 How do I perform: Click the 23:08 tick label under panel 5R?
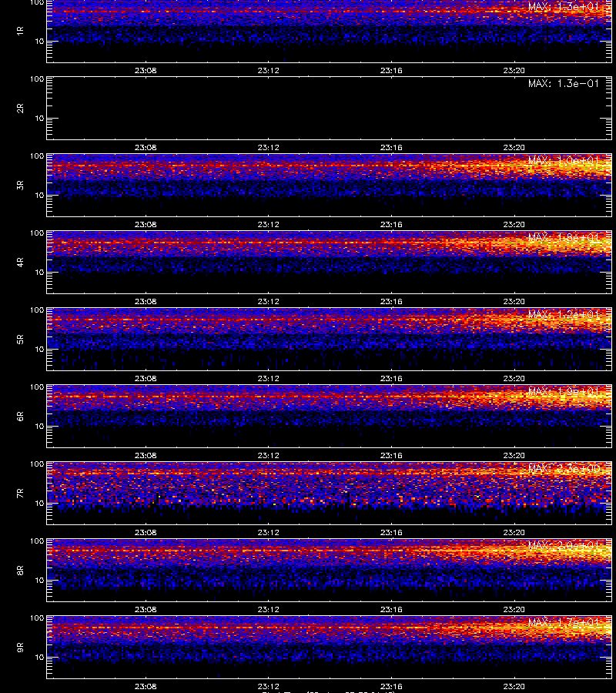(146, 378)
